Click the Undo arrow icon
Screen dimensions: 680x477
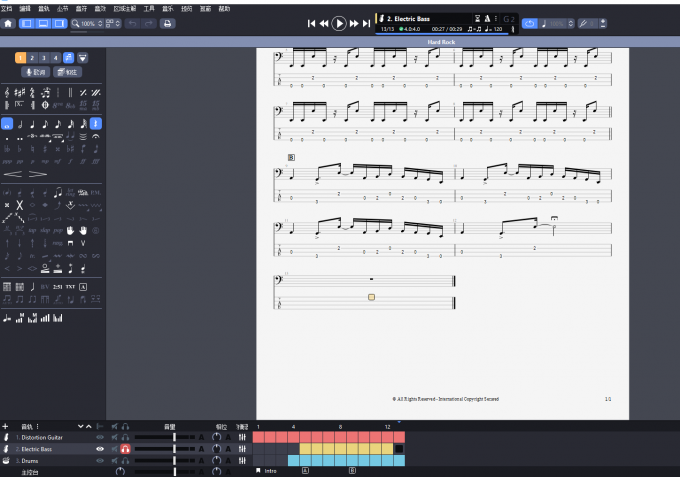132,23
